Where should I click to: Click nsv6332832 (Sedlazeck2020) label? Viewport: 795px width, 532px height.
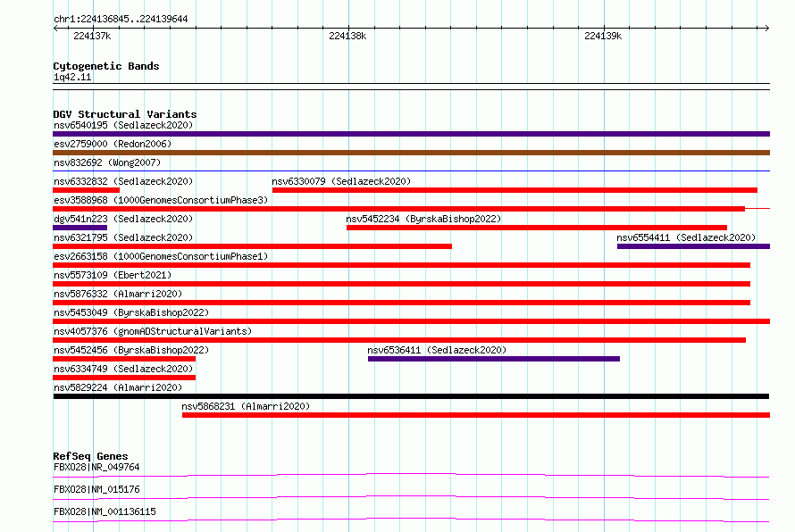click(x=123, y=181)
